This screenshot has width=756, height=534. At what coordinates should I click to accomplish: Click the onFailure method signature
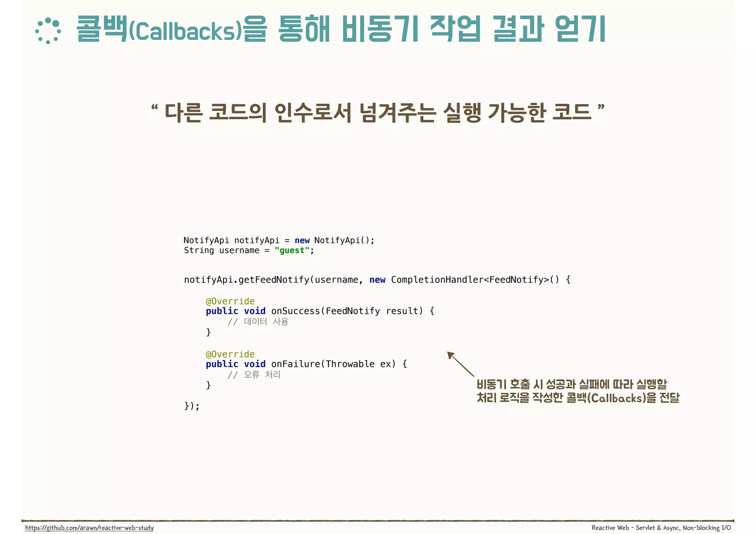pos(306,364)
